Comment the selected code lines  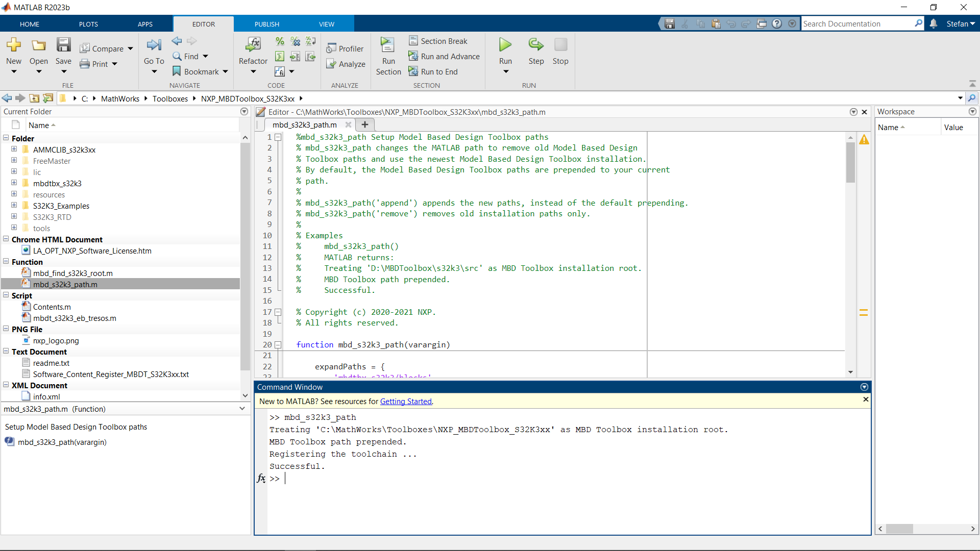pyautogui.click(x=280, y=41)
